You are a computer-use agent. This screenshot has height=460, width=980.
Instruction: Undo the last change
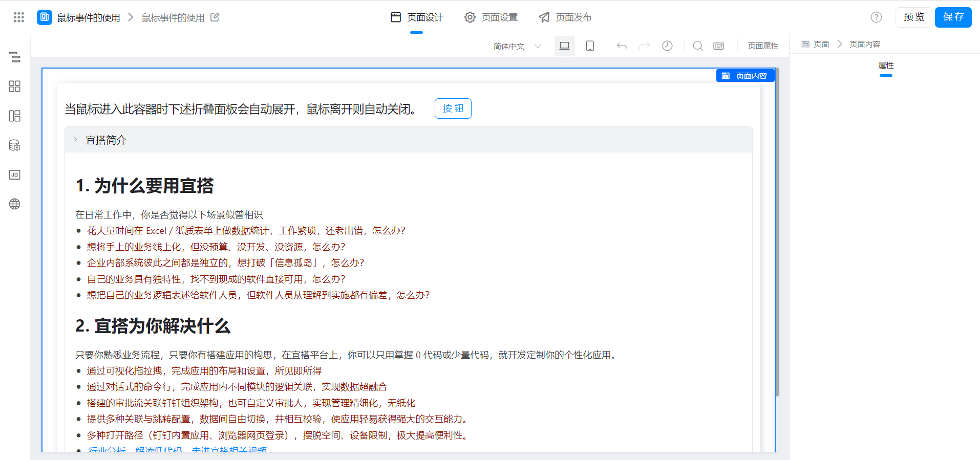point(622,46)
